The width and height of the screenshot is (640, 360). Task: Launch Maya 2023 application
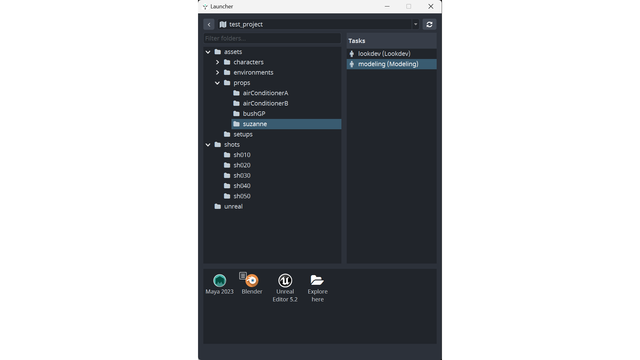(220, 284)
